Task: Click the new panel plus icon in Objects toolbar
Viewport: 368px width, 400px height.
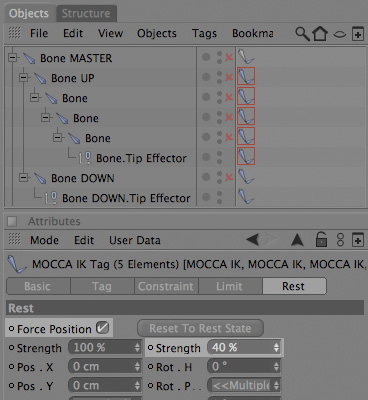Action: click(358, 33)
